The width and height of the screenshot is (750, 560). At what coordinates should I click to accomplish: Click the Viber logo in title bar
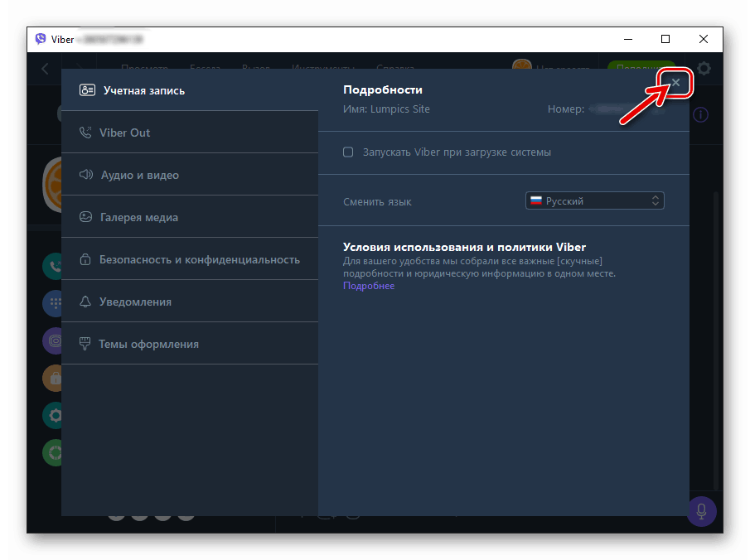point(41,39)
